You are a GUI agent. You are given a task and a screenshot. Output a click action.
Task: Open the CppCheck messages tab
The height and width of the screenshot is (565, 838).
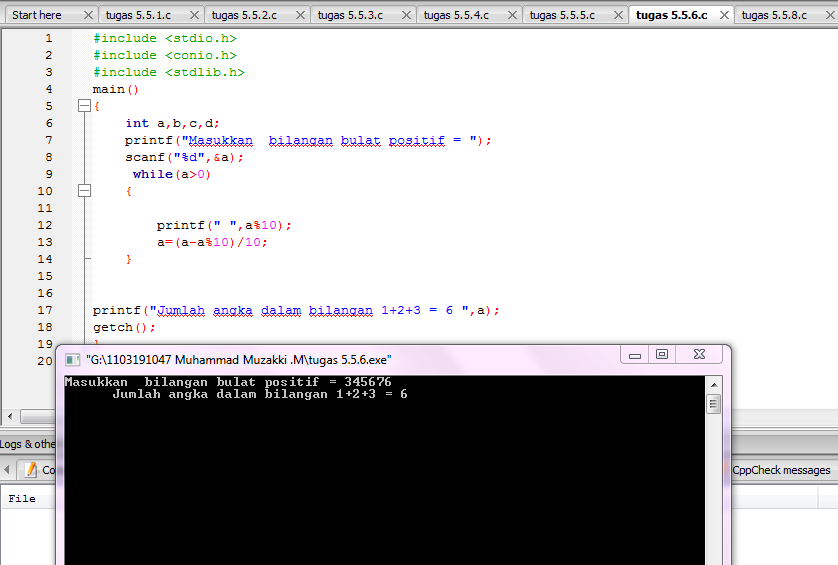pos(781,470)
